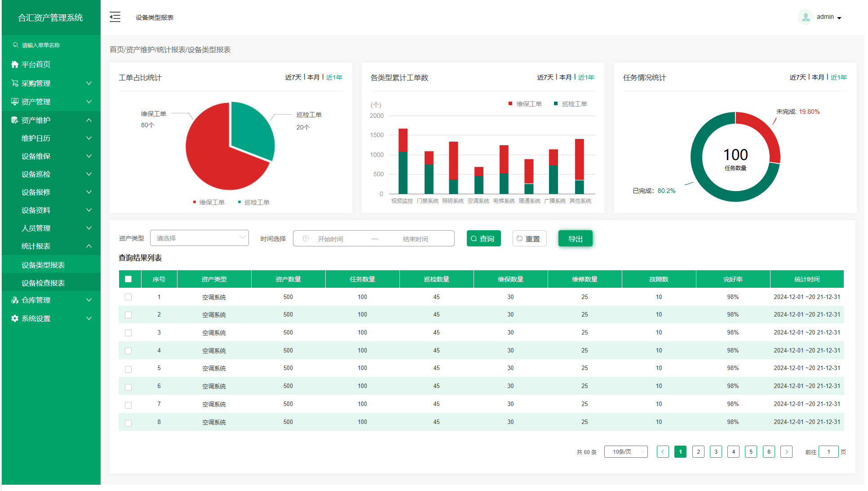
Task: Check the checkbox for row 1
Action: [128, 297]
